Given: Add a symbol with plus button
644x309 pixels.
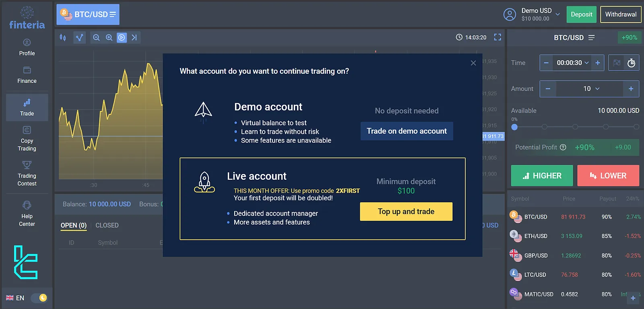Looking at the screenshot, I should [x=633, y=298].
